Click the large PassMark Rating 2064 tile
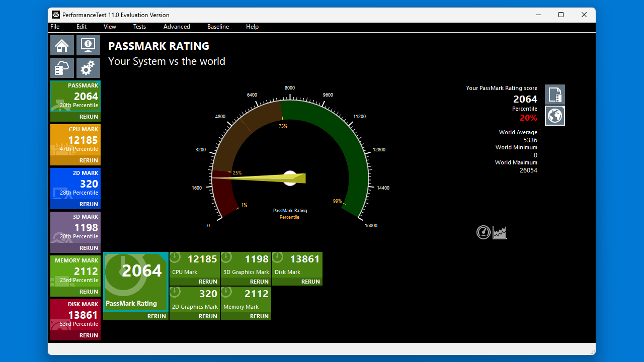This screenshot has width=644, height=362. (136, 282)
